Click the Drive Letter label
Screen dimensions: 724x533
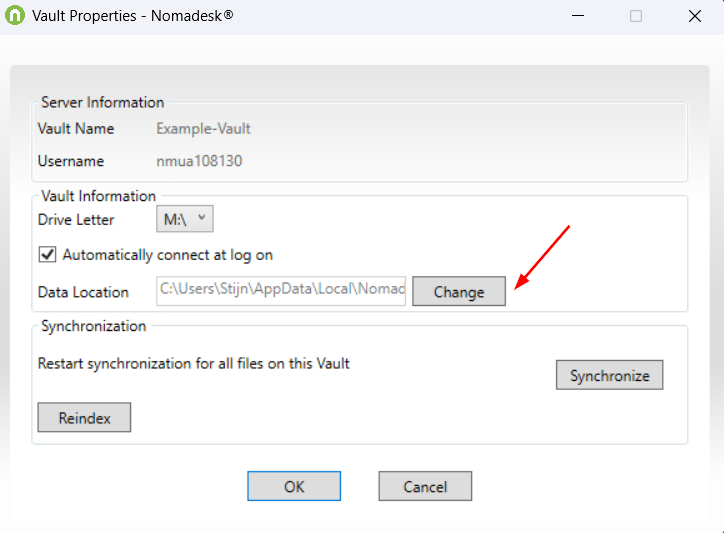tap(76, 219)
